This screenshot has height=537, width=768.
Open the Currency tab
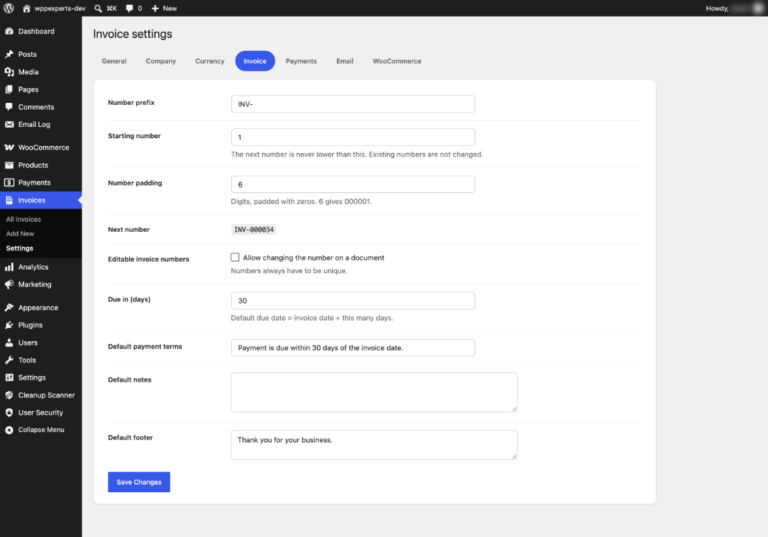(210, 61)
